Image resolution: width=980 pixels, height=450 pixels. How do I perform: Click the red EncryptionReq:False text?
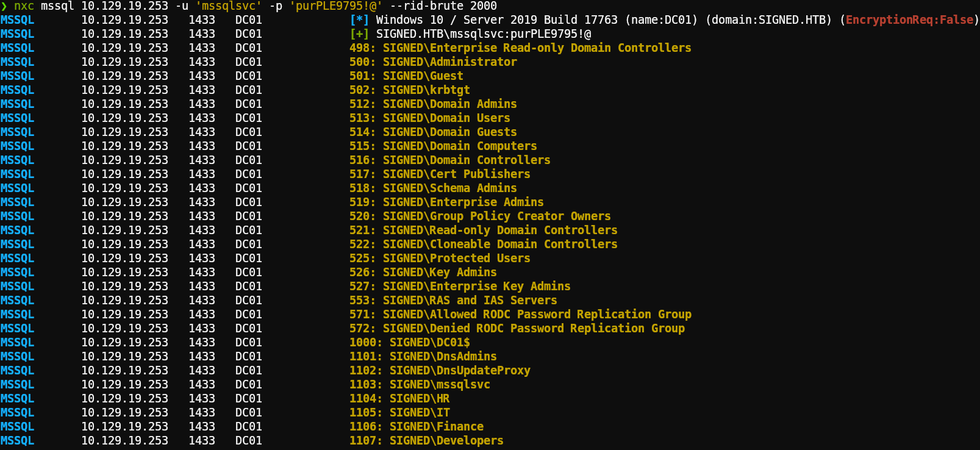coord(909,20)
